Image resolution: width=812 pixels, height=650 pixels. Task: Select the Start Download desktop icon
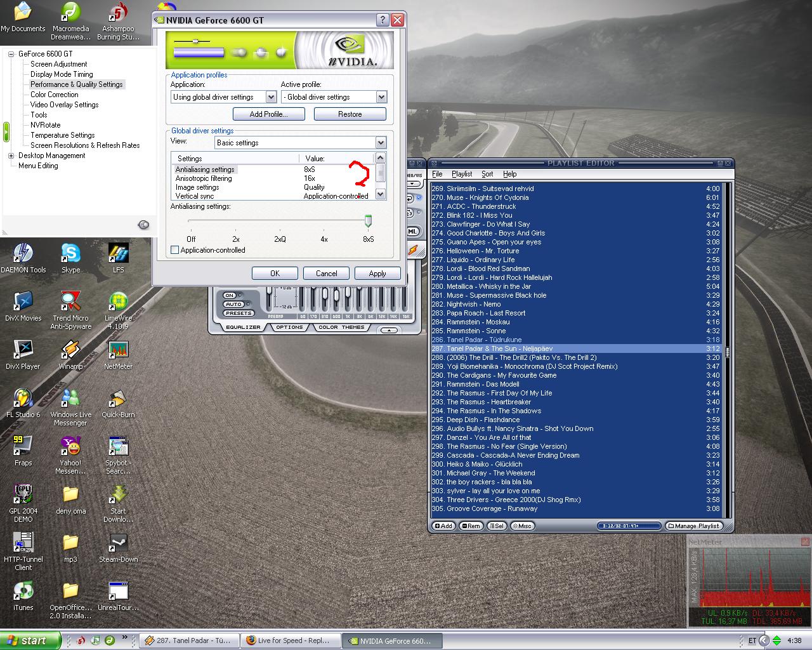(x=118, y=503)
